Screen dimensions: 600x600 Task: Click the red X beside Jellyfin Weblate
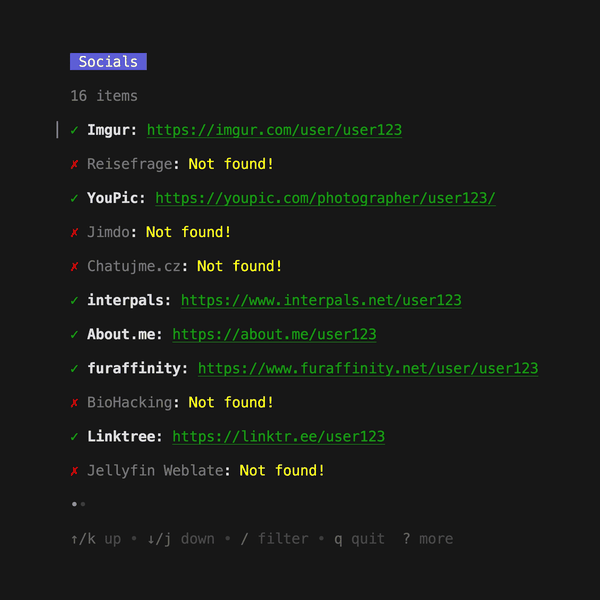(x=75, y=470)
